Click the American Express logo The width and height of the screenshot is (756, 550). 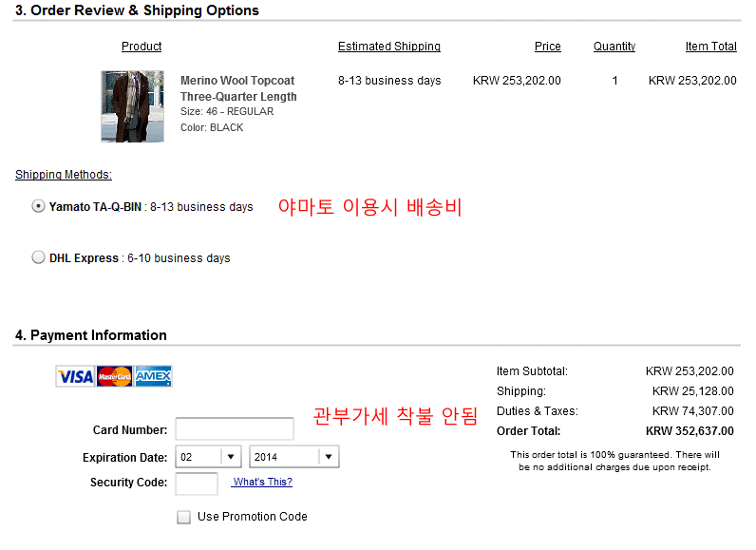tap(153, 376)
